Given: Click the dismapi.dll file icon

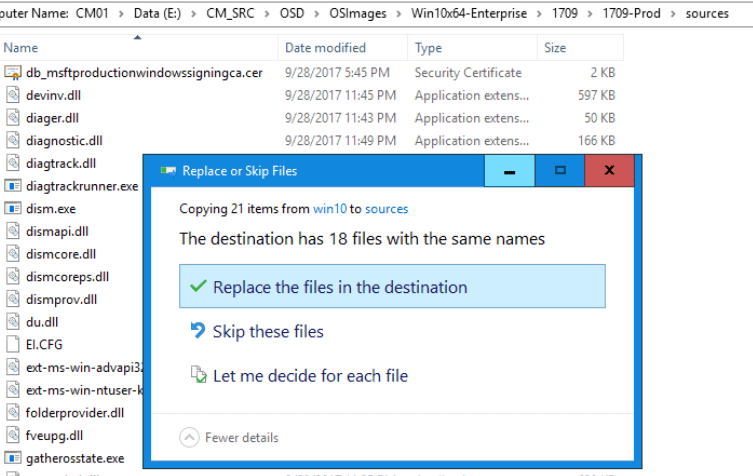Looking at the screenshot, I should [13, 231].
